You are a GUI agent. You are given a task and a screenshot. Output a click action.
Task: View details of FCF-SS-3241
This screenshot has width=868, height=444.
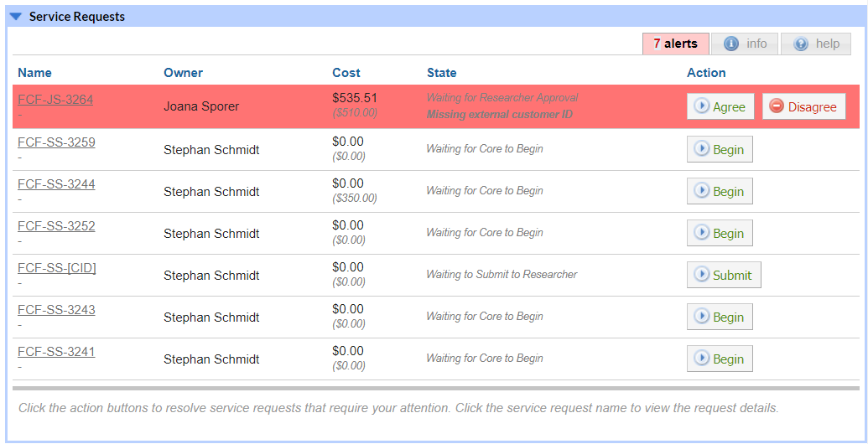pos(56,351)
